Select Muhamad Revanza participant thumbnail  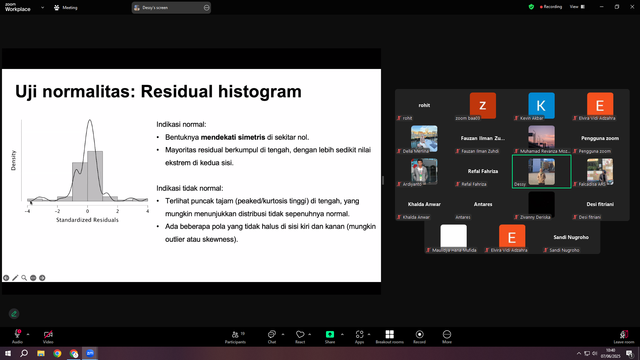pos(541,137)
